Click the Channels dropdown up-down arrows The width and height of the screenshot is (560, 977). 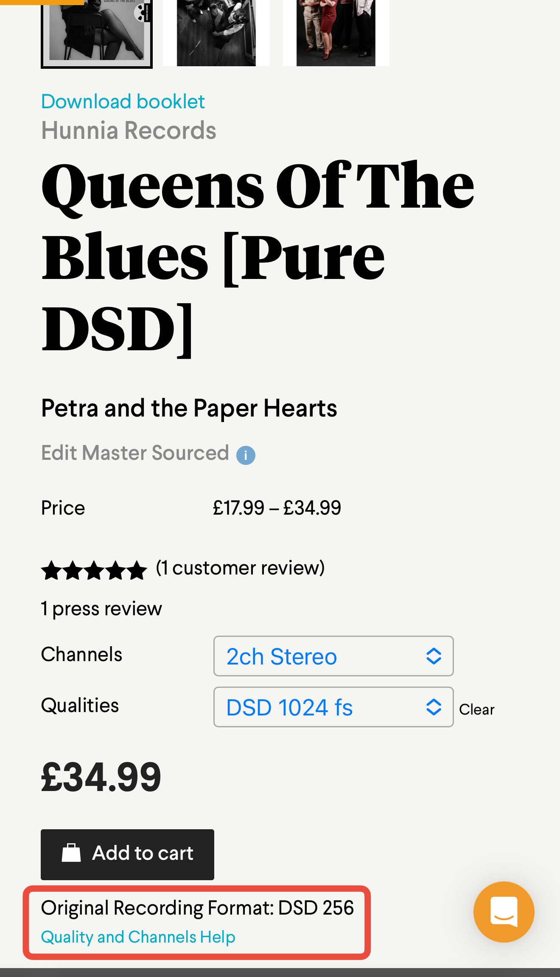(x=434, y=656)
